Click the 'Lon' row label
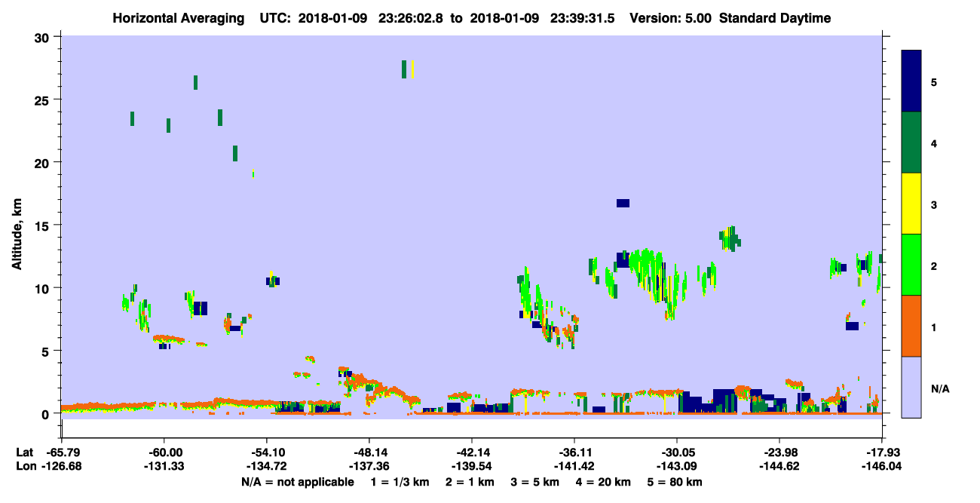The width and height of the screenshot is (980, 503). click(25, 466)
